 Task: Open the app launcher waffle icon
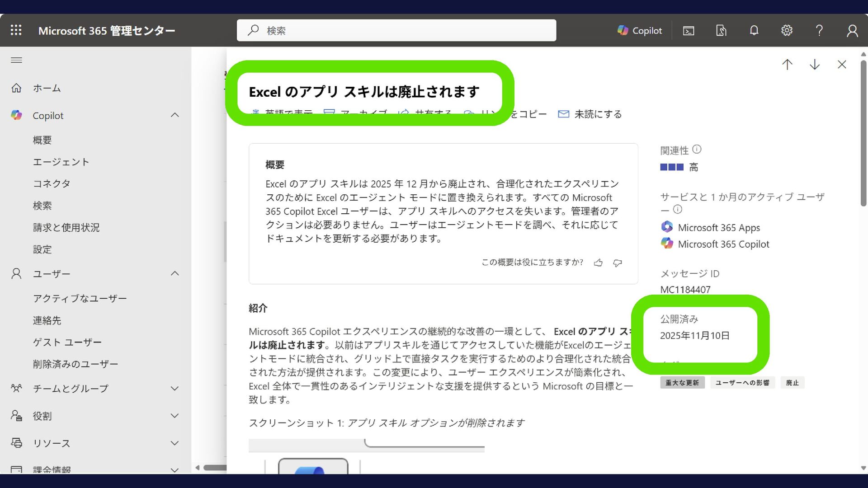[x=16, y=30]
